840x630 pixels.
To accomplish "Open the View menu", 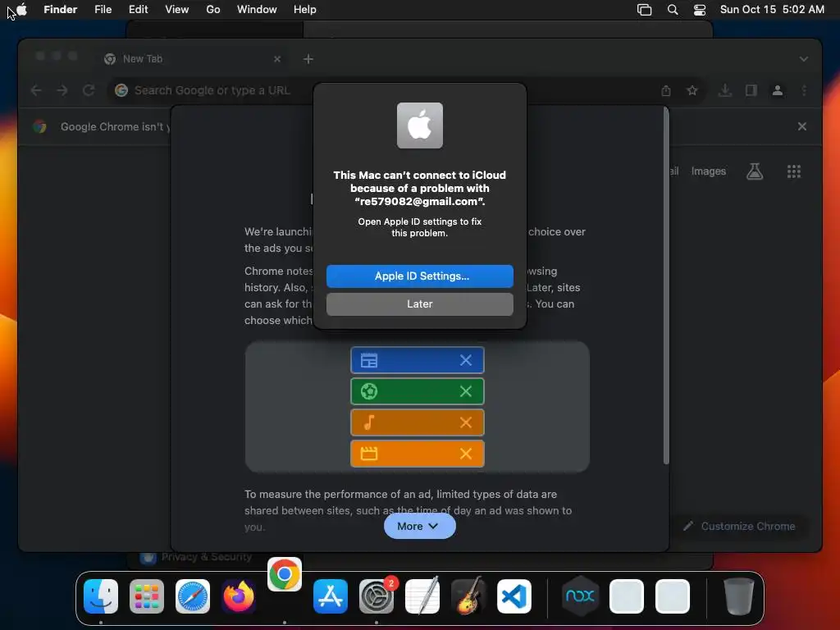I will point(177,9).
